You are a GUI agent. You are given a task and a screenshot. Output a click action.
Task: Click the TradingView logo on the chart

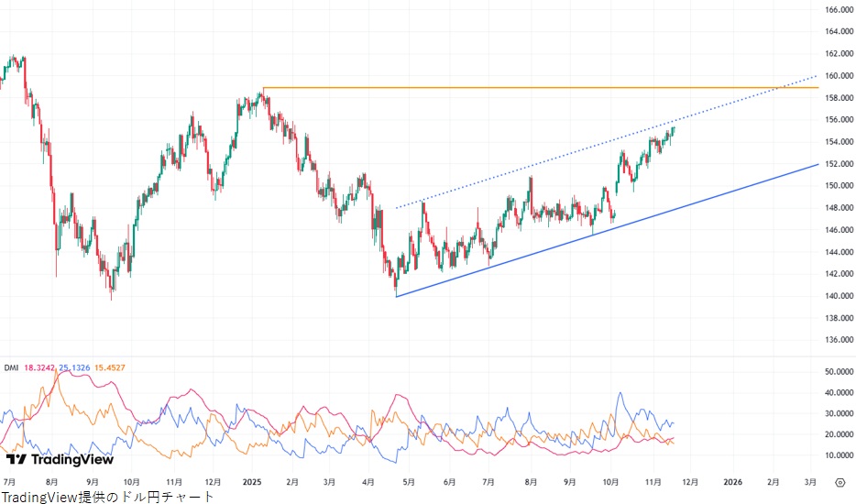click(60, 459)
